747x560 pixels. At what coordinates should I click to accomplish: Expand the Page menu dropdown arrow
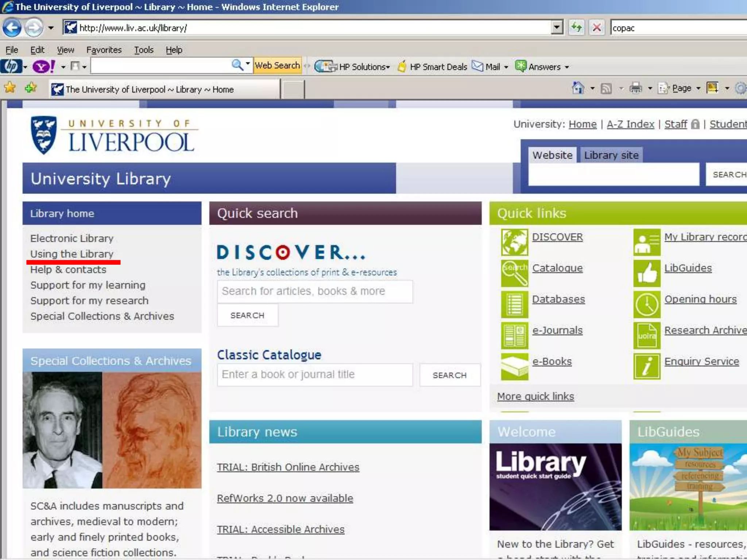coord(698,88)
